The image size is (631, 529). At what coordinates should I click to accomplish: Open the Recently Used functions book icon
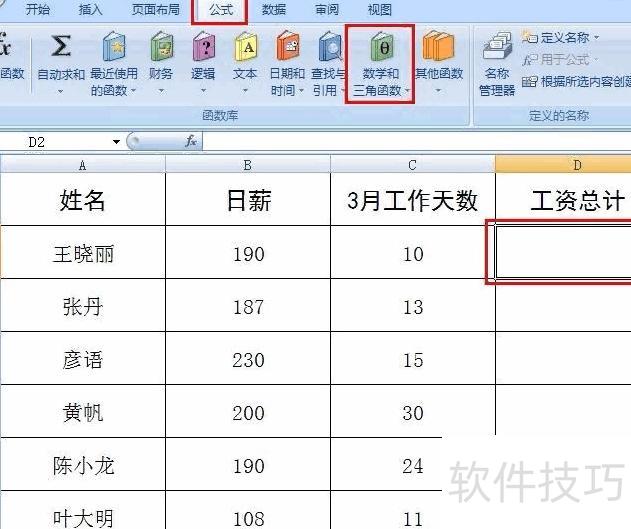tap(114, 46)
